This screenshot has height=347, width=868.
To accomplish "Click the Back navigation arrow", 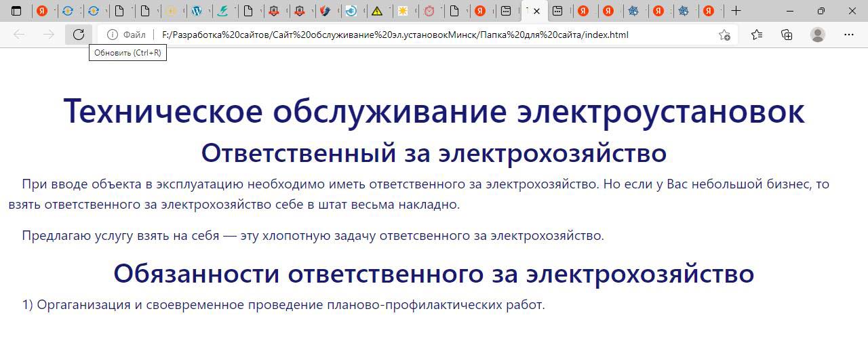I will 19,35.
